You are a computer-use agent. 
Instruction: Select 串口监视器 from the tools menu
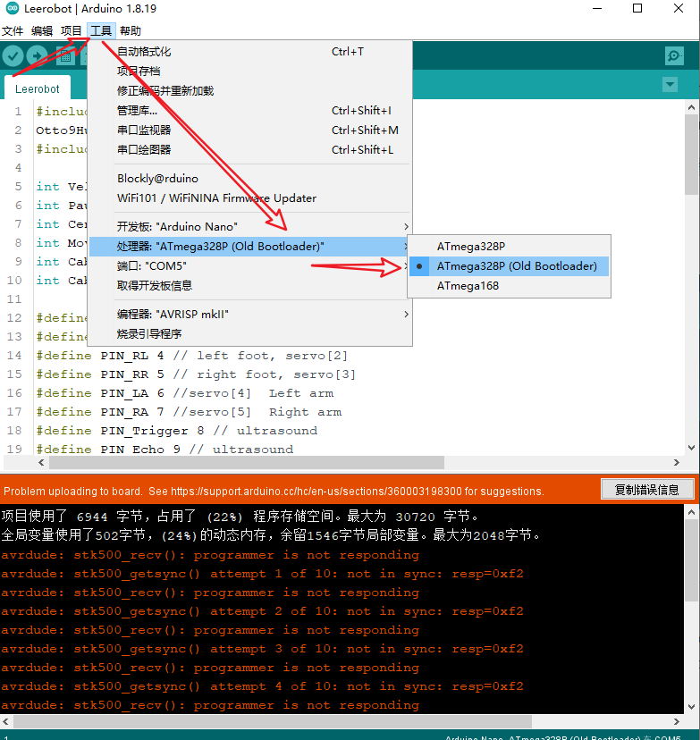(x=144, y=130)
